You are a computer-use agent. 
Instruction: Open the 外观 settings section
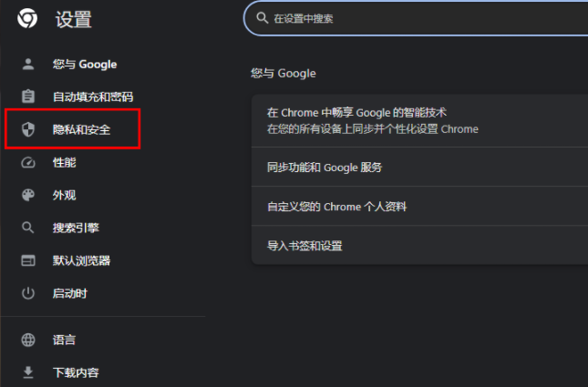click(x=64, y=195)
